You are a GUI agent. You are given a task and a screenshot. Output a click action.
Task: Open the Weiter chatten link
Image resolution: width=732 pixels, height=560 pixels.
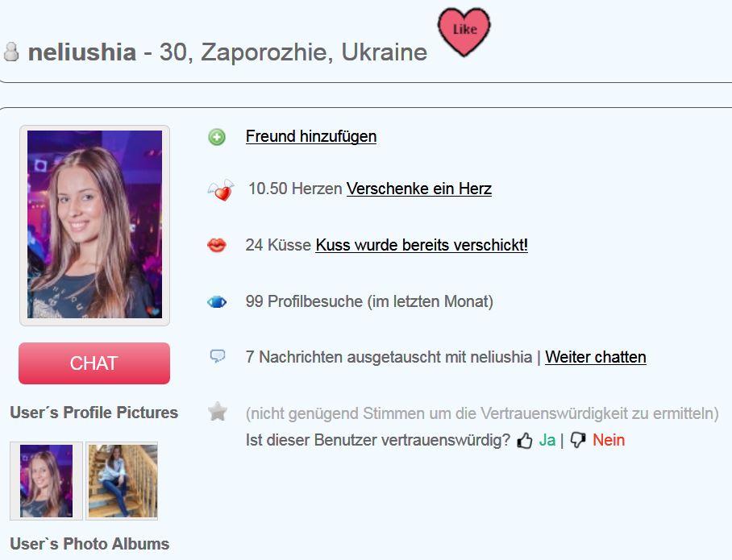[x=595, y=357]
